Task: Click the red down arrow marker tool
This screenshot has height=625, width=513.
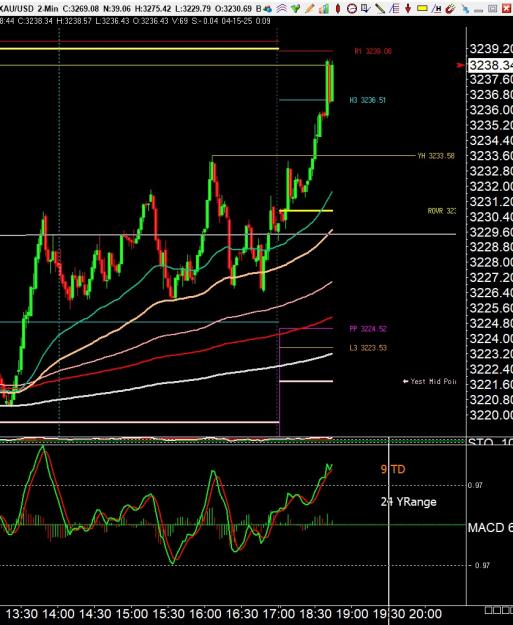Action: pos(408,8)
